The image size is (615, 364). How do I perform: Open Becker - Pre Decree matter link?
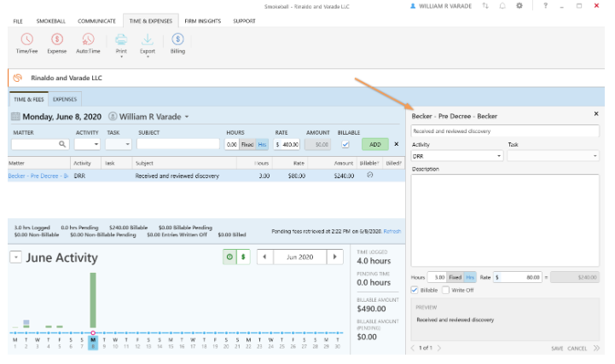pos(38,176)
